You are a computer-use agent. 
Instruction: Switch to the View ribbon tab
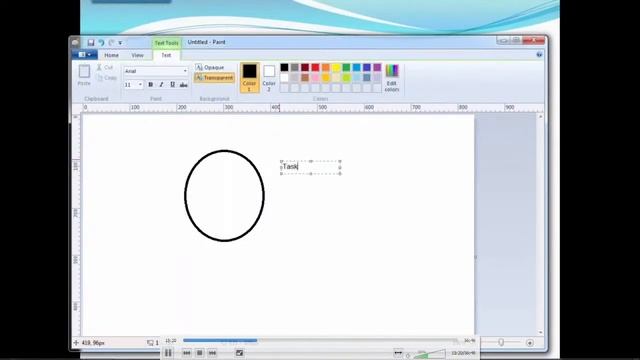[138, 55]
